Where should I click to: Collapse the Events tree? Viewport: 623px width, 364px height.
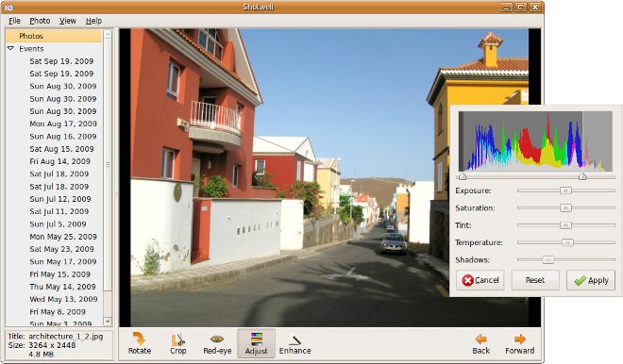click(x=10, y=48)
